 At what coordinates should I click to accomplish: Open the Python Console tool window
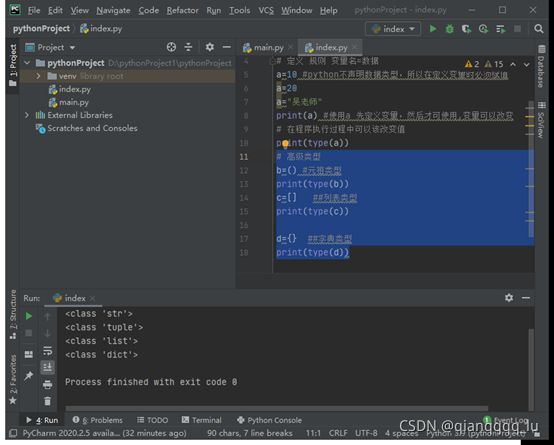point(269,420)
